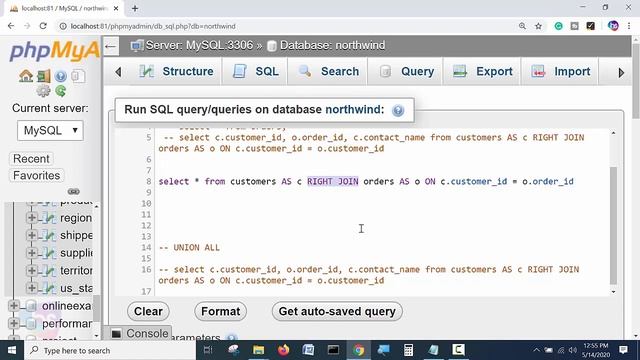Click the Recent tables button

click(x=31, y=159)
